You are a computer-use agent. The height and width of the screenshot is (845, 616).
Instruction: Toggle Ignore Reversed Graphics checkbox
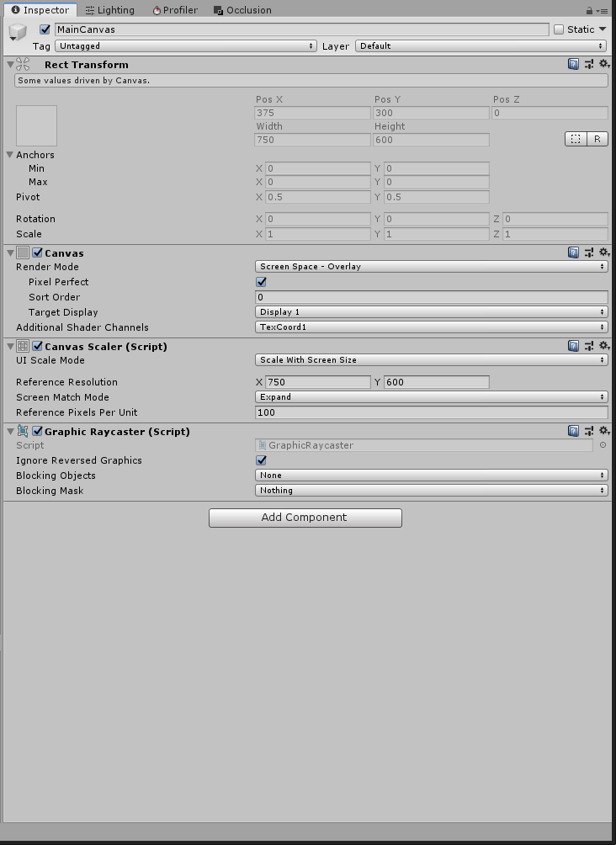[x=262, y=460]
